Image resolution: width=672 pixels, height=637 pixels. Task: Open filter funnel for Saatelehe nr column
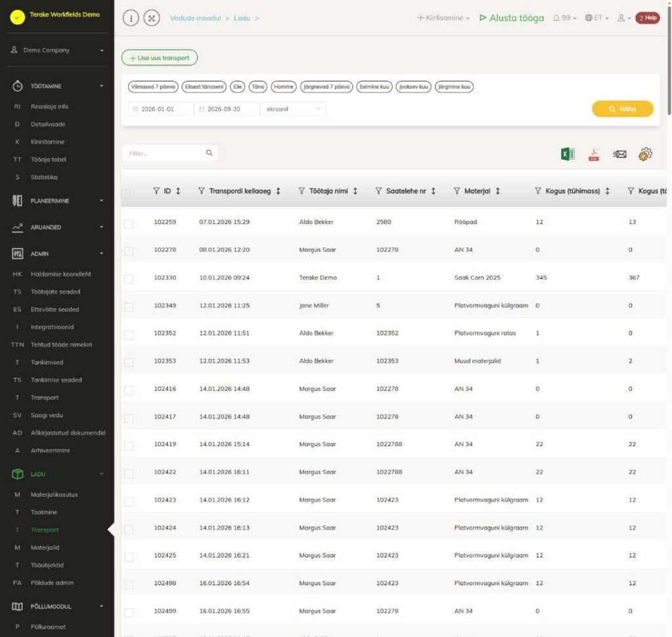(379, 191)
